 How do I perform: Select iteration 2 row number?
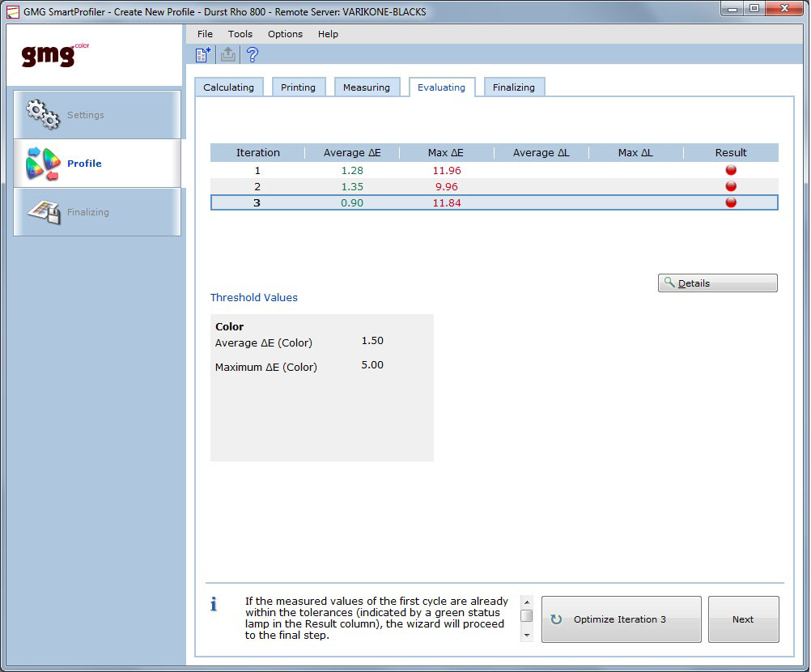tap(257, 187)
